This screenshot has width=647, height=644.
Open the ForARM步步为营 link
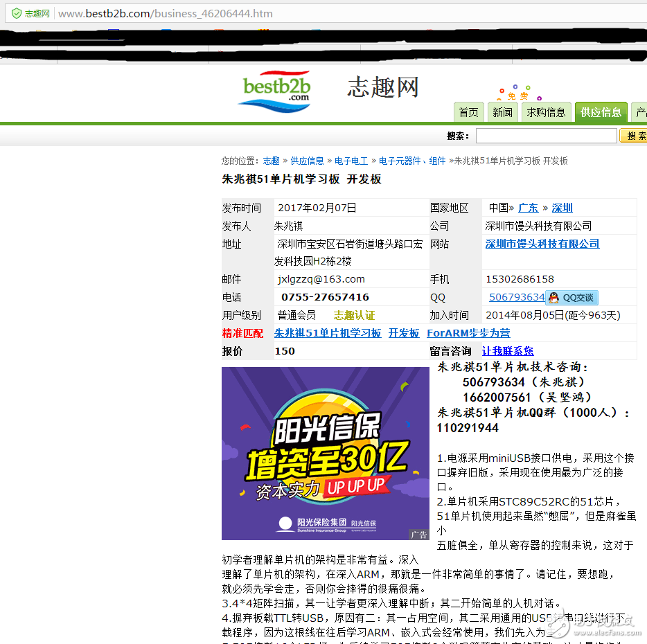[x=468, y=333]
